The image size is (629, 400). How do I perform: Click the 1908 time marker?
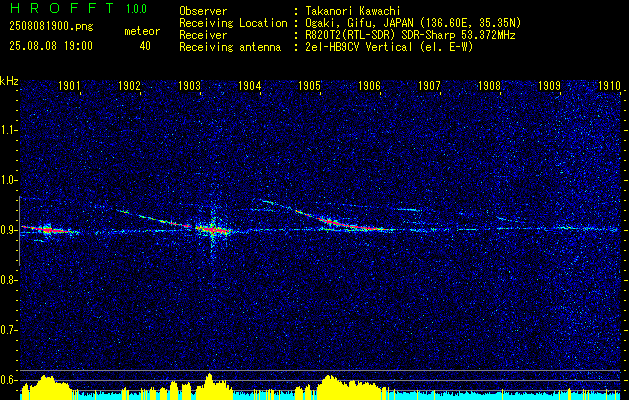coord(489,86)
